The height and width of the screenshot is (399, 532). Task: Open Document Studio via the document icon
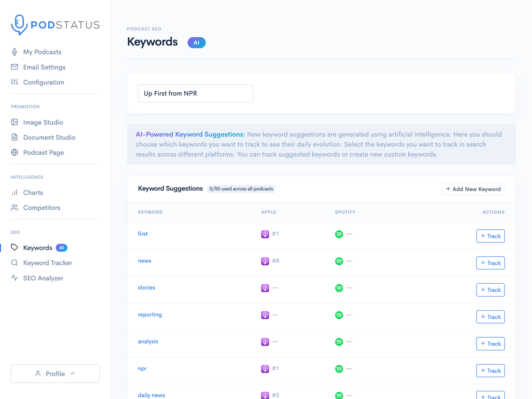click(x=15, y=137)
